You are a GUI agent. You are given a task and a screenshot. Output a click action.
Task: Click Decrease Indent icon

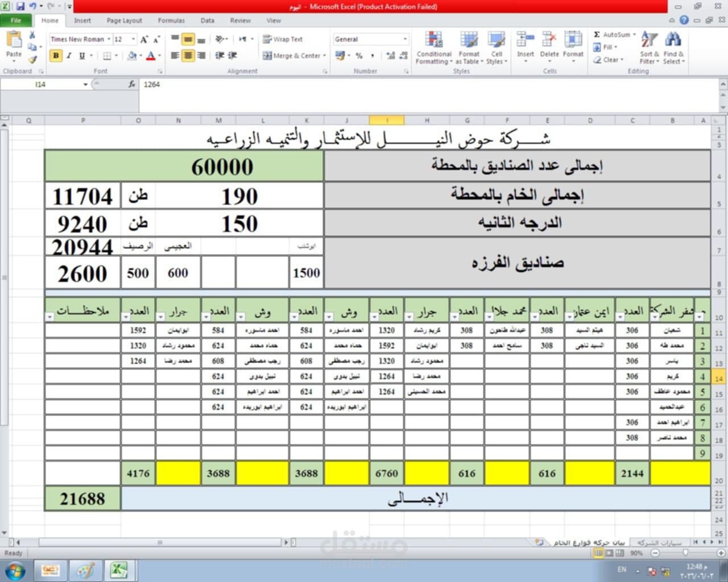click(x=220, y=56)
